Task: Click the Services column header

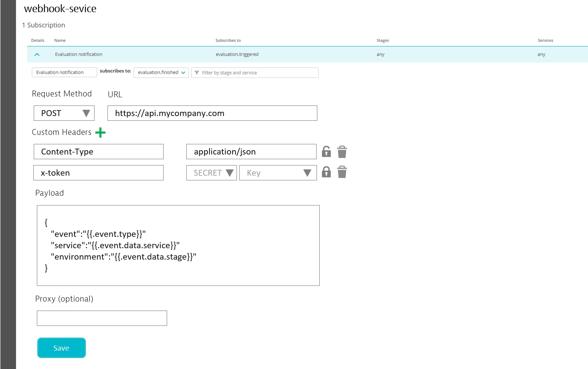Action: click(545, 40)
